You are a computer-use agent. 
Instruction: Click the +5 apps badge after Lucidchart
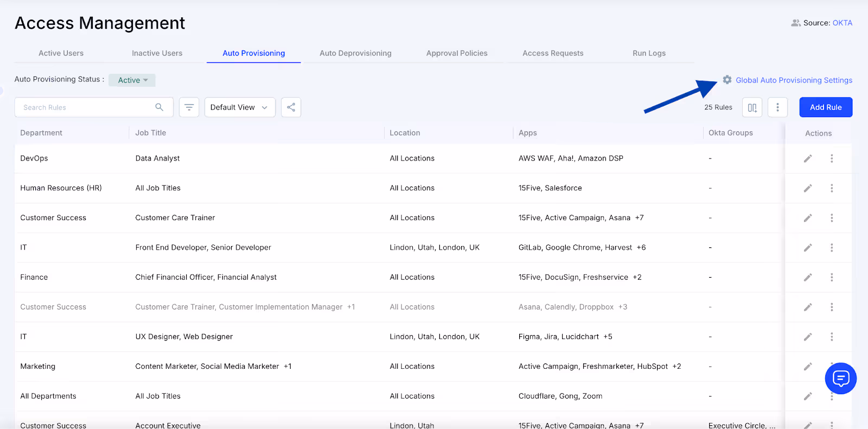pos(608,337)
